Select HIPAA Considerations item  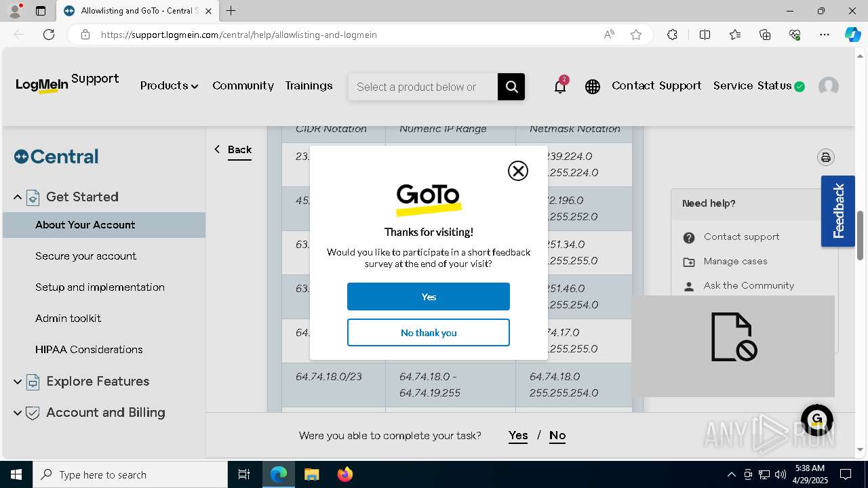89,350
